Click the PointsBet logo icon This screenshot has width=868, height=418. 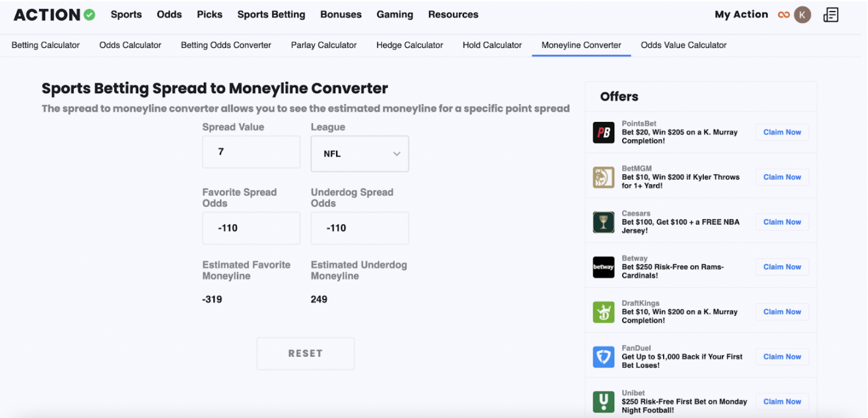604,133
